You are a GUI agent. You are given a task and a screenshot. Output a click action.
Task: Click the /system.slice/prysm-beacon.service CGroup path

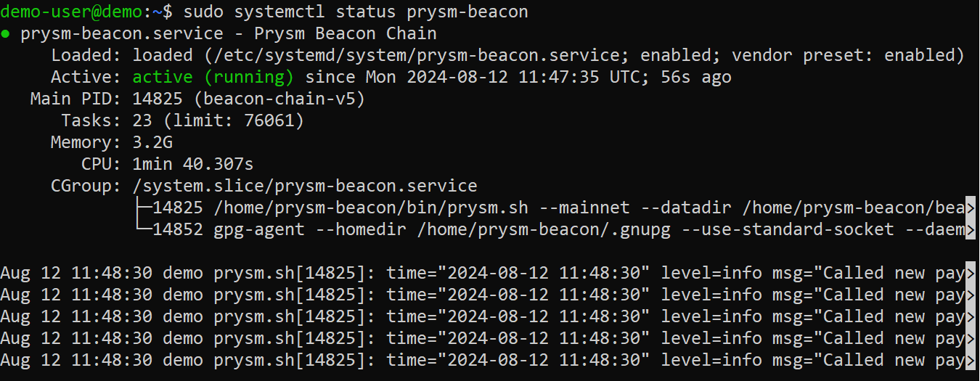pyautogui.click(x=305, y=187)
